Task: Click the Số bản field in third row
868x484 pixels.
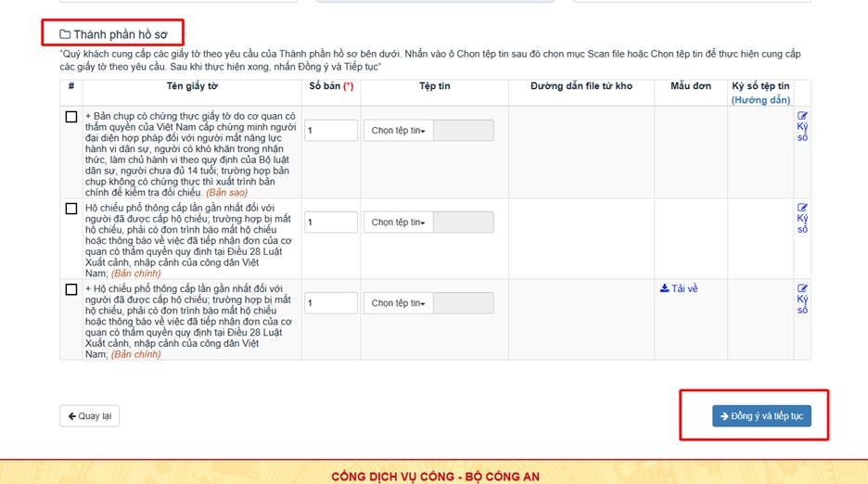Action: point(331,303)
